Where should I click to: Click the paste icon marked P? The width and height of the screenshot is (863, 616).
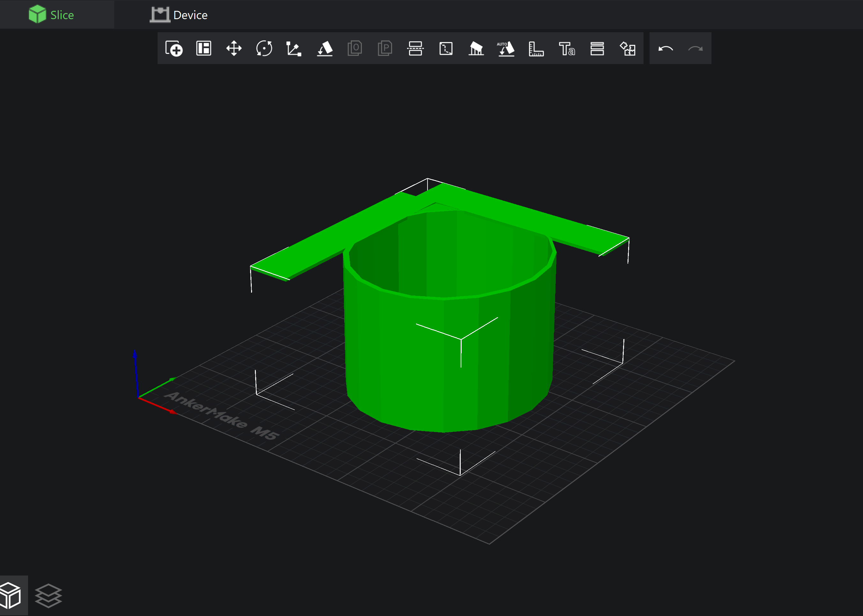[385, 48]
